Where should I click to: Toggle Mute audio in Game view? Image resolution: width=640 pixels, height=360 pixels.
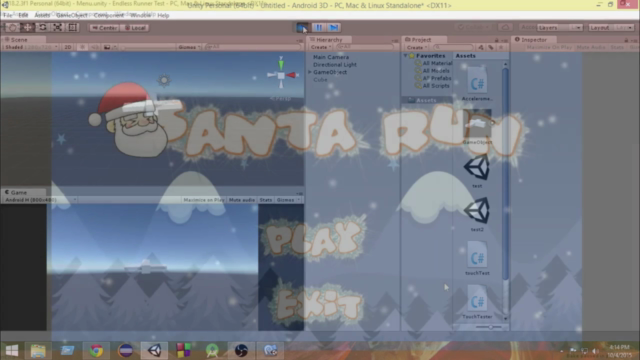tap(242, 200)
